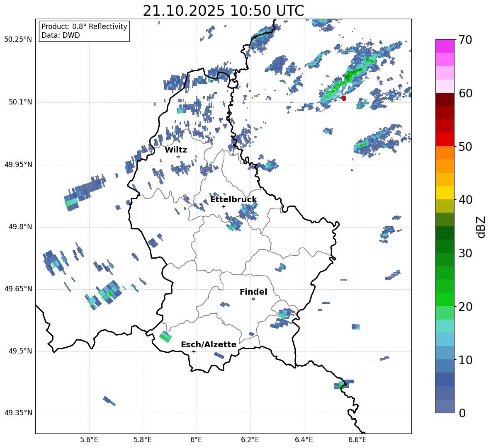This screenshot has height=448, width=491.
Task: Click the red radar site marker
Action: [344, 98]
